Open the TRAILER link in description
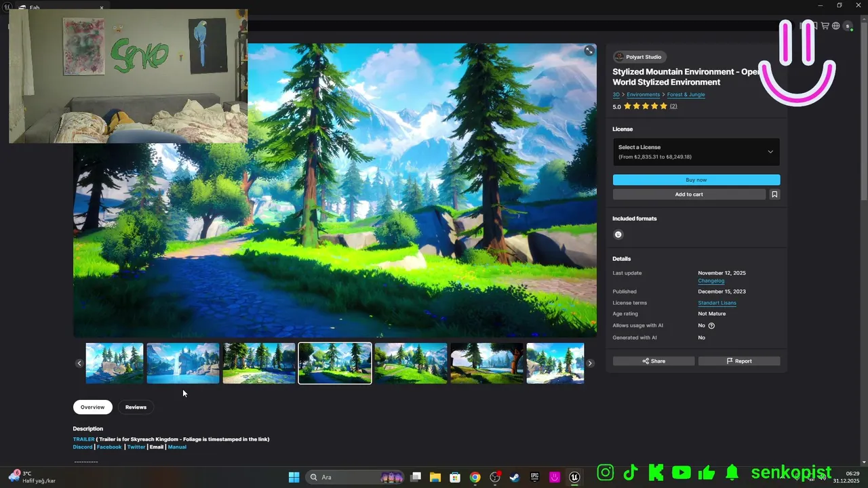868x488 pixels. click(x=84, y=439)
